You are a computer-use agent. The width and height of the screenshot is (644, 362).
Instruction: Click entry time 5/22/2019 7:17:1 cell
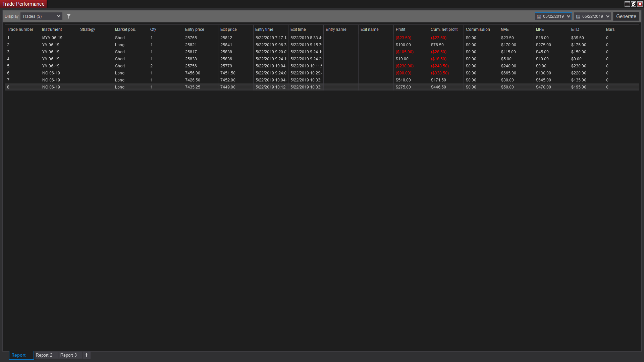271,38
